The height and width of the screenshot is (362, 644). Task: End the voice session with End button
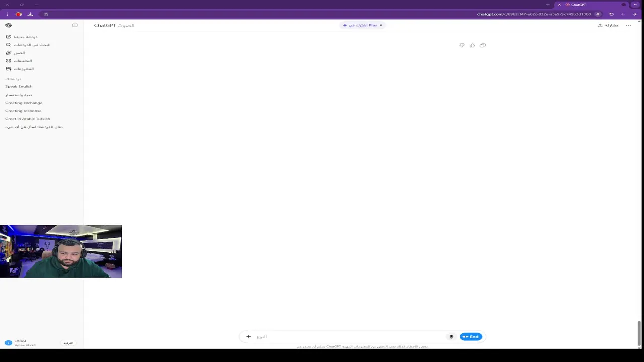point(471,337)
